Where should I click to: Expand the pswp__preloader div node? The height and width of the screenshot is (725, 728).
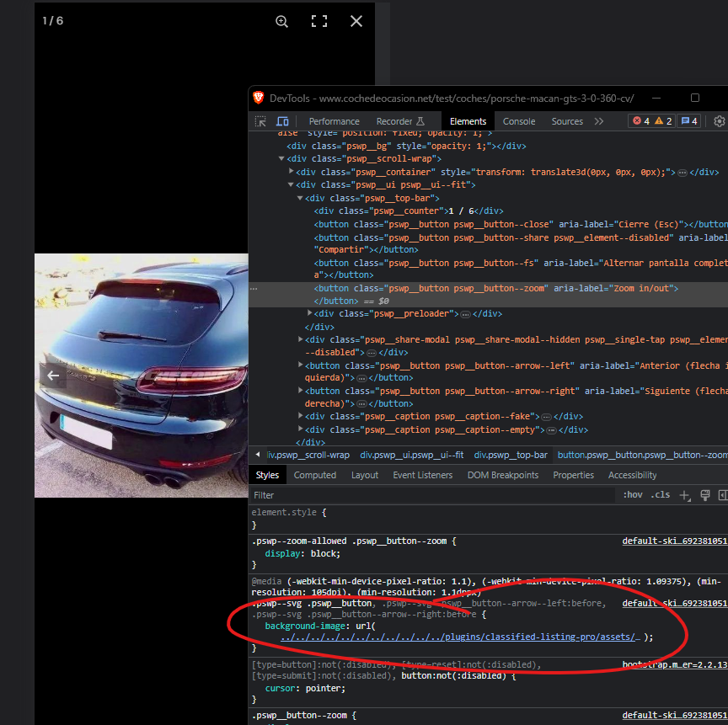(x=309, y=313)
